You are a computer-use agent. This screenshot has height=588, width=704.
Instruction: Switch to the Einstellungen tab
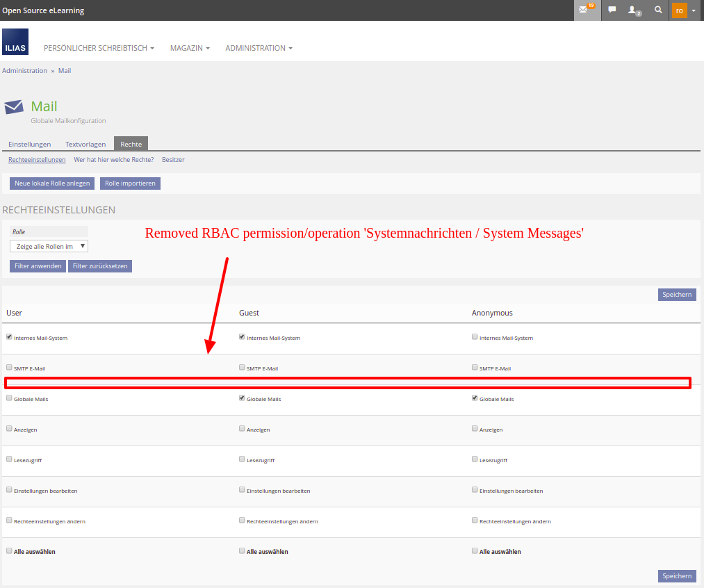click(30, 145)
